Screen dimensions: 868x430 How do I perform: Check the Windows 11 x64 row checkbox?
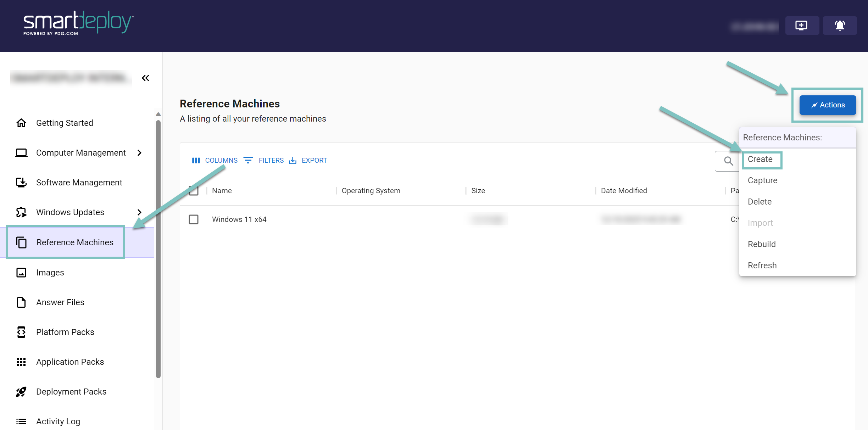pyautogui.click(x=194, y=219)
